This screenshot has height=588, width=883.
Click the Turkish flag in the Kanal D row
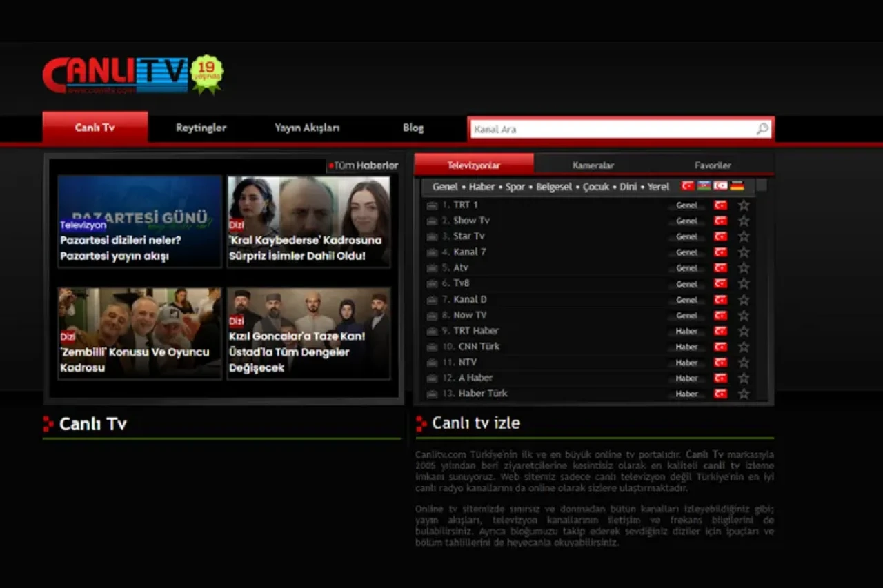721,299
